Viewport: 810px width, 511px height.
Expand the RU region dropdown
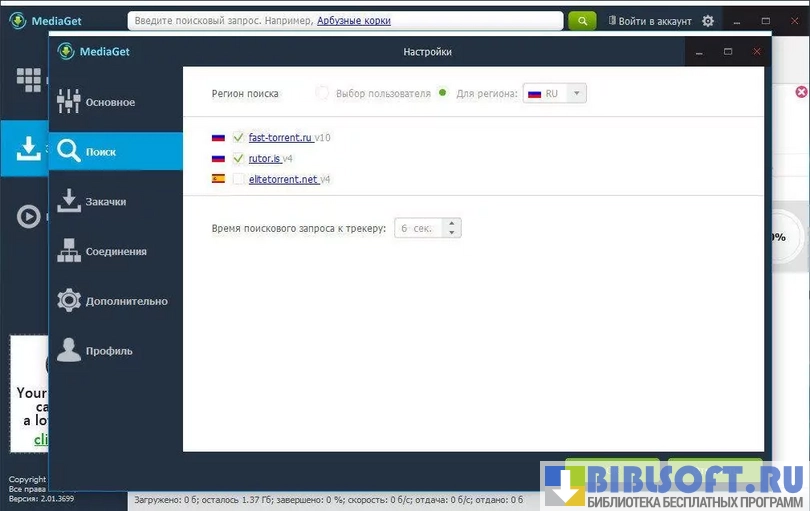[555, 93]
